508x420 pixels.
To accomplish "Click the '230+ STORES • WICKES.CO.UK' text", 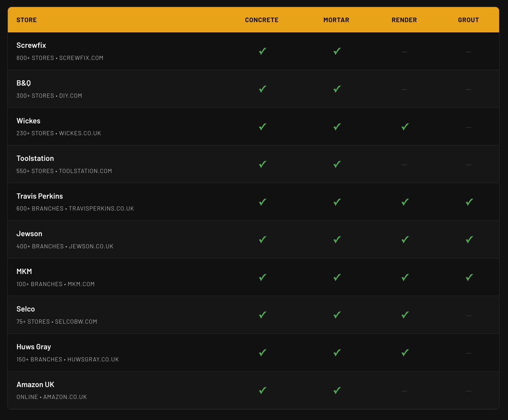I will point(59,133).
